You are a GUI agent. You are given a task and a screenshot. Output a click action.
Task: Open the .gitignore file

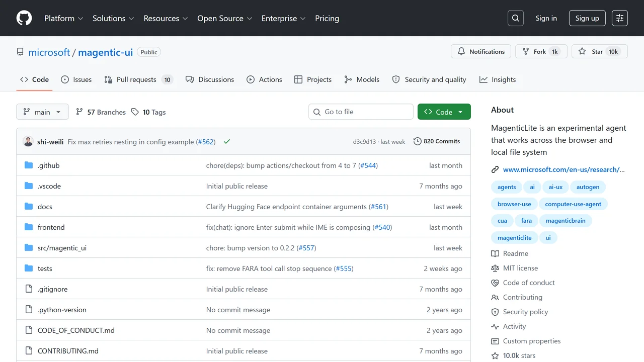coord(52,289)
